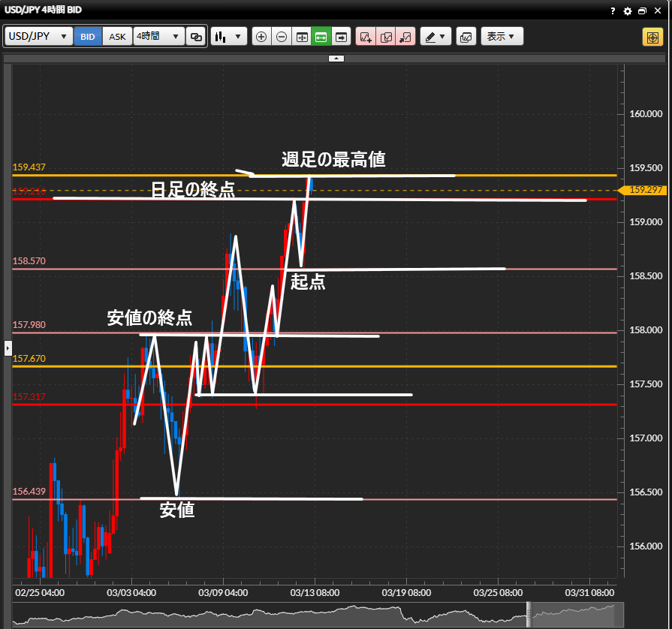Open help with the question mark
The height and width of the screenshot is (629, 672).
coord(613,11)
